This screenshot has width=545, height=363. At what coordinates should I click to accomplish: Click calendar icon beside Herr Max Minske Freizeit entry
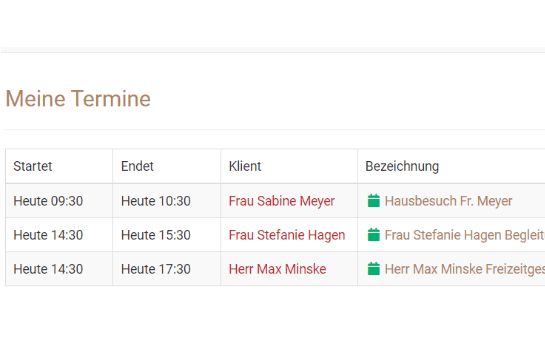pyautogui.click(x=374, y=269)
